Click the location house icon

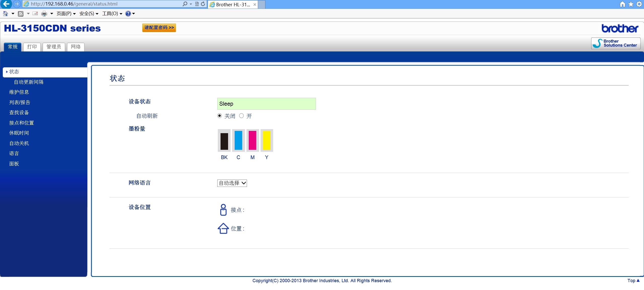223,228
